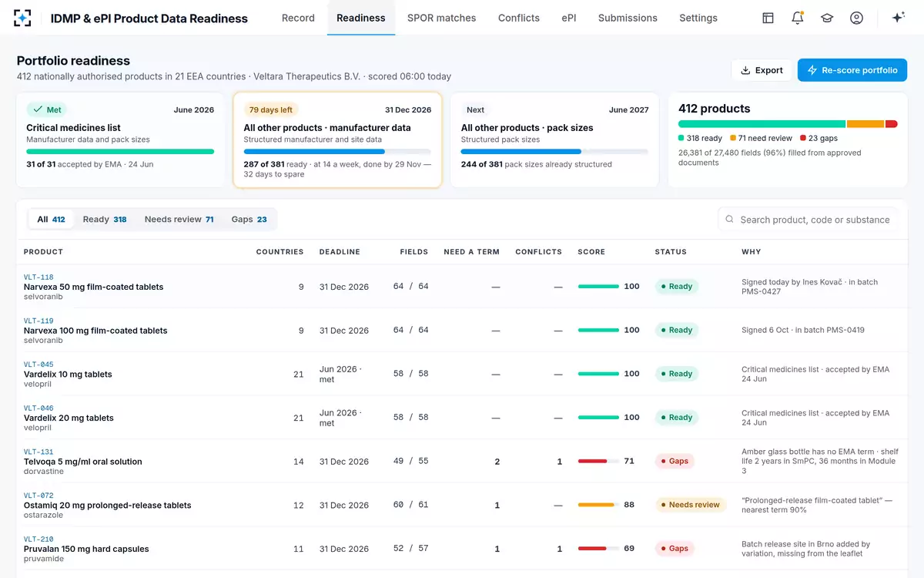Select Vardelix 10 mg tablets
The height and width of the screenshot is (578, 924).
68,375
